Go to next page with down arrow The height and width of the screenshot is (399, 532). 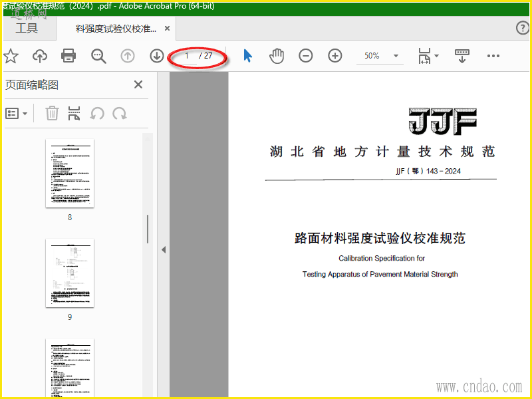point(157,56)
